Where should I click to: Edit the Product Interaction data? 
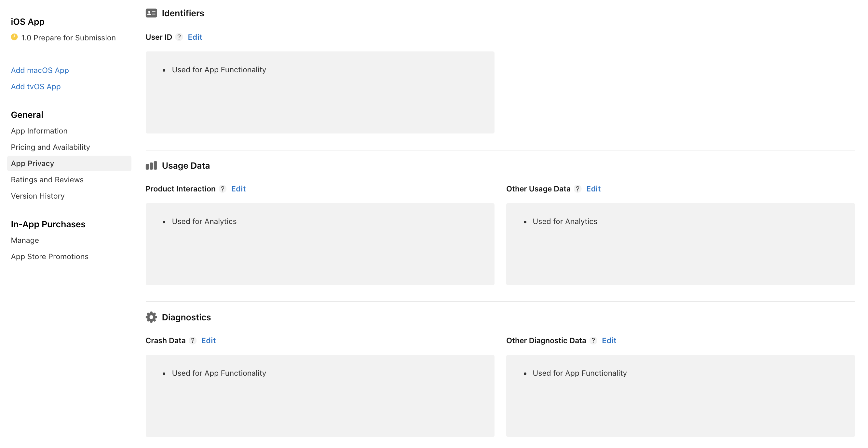pos(238,189)
